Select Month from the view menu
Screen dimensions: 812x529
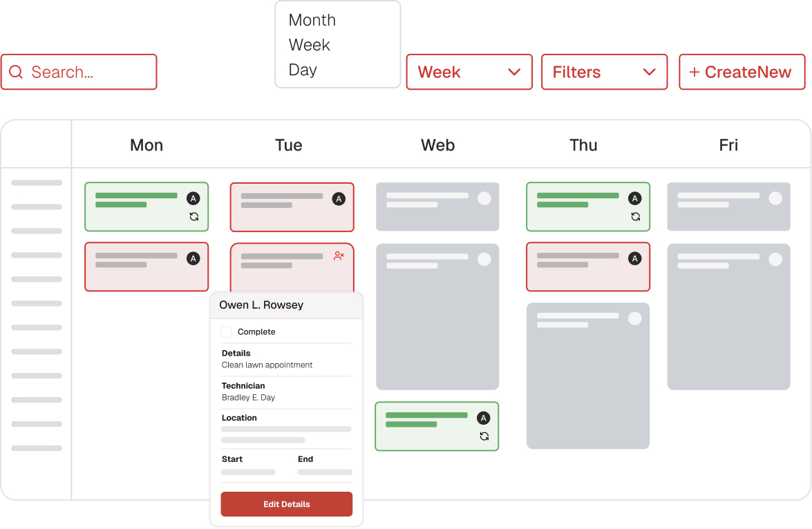(x=312, y=21)
